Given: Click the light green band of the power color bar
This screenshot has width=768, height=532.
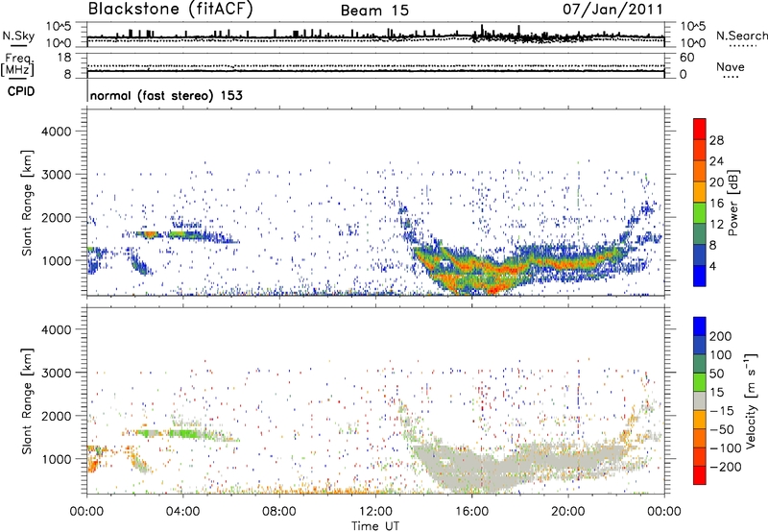Looking at the screenshot, I should point(700,213).
